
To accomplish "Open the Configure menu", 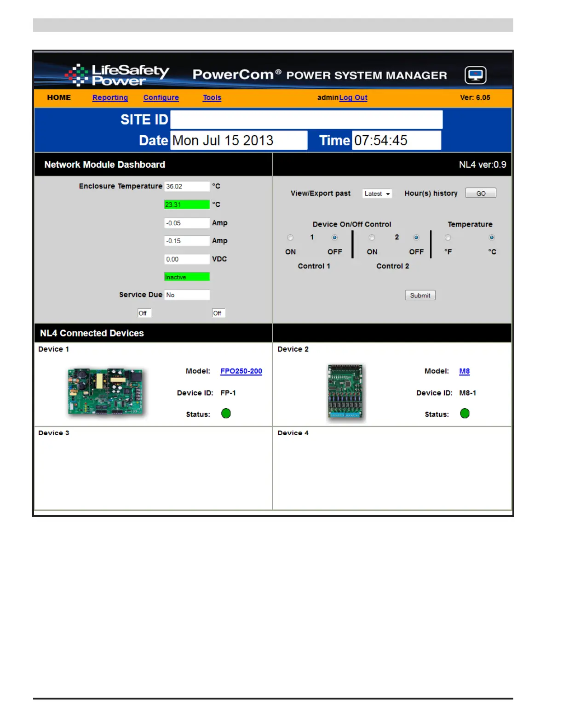I will click(161, 97).
